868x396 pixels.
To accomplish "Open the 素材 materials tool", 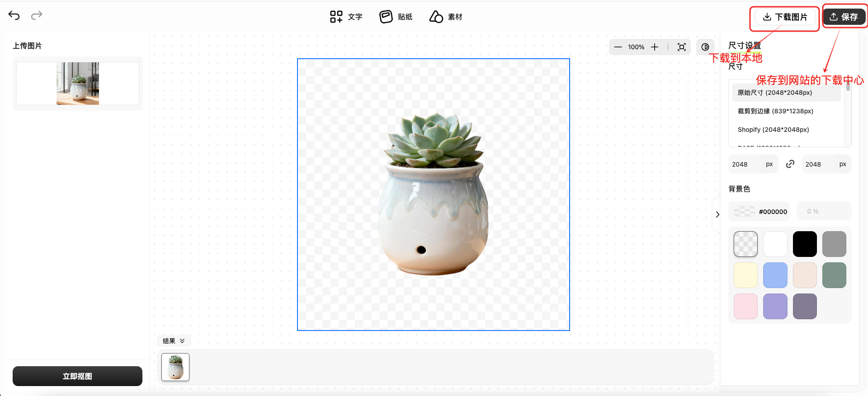I will (x=446, y=17).
